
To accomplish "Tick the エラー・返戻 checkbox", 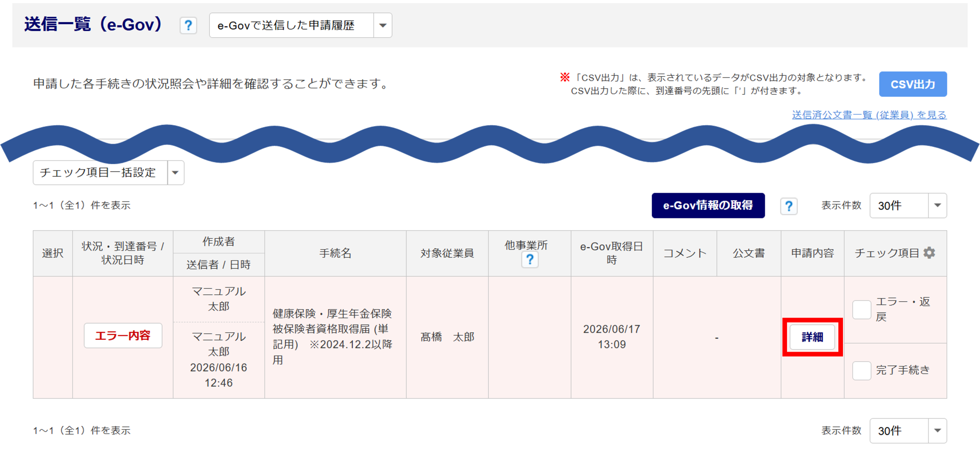I will pyautogui.click(x=861, y=310).
